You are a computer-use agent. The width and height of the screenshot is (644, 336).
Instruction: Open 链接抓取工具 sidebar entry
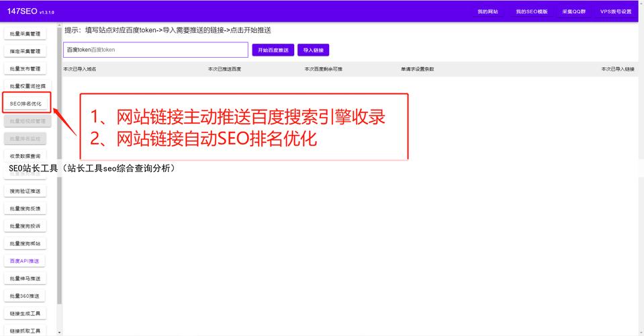25,331
